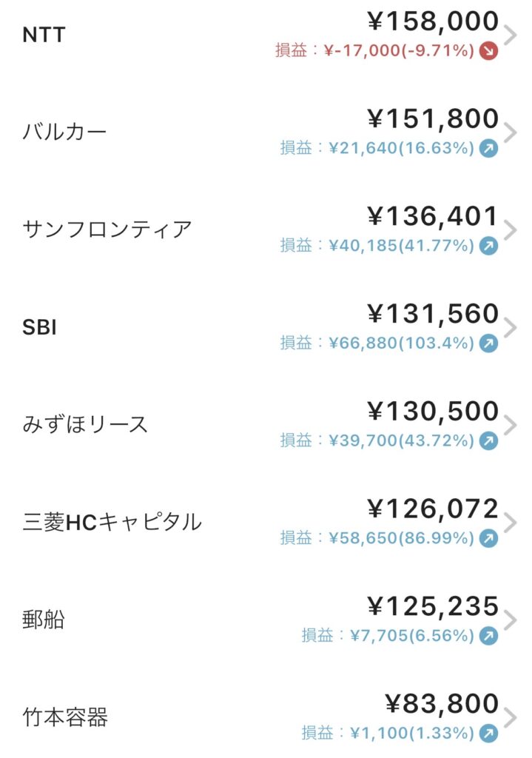Expand the 郵船 row chevron
Viewport: 532px width, 758px height.
[511, 620]
